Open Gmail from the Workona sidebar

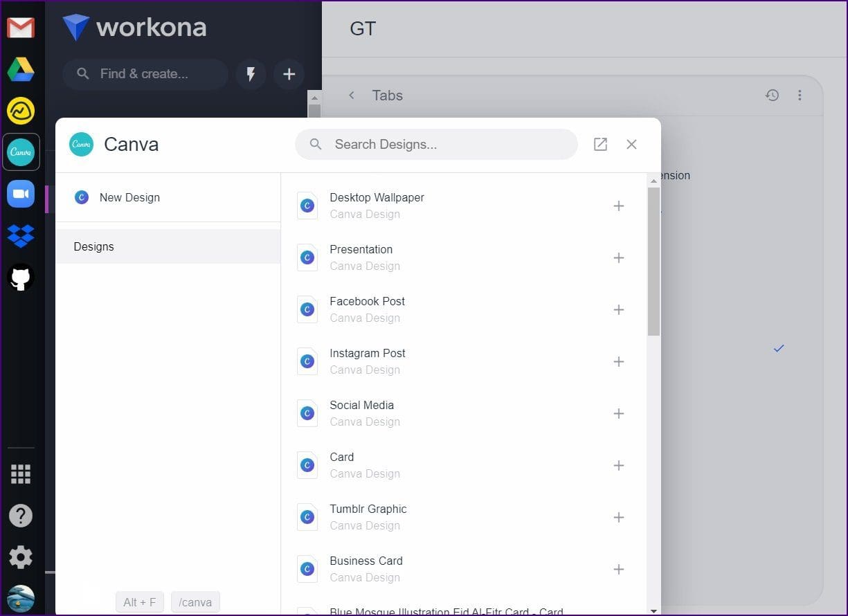tap(21, 28)
